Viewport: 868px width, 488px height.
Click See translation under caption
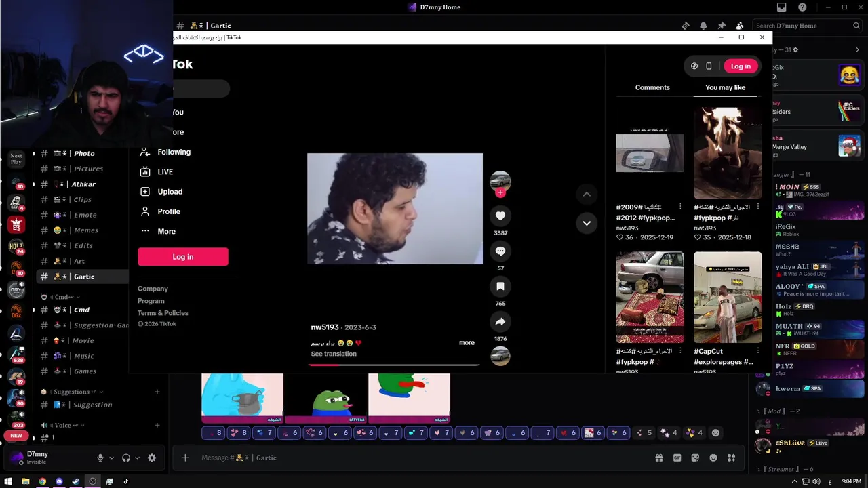pyautogui.click(x=334, y=354)
